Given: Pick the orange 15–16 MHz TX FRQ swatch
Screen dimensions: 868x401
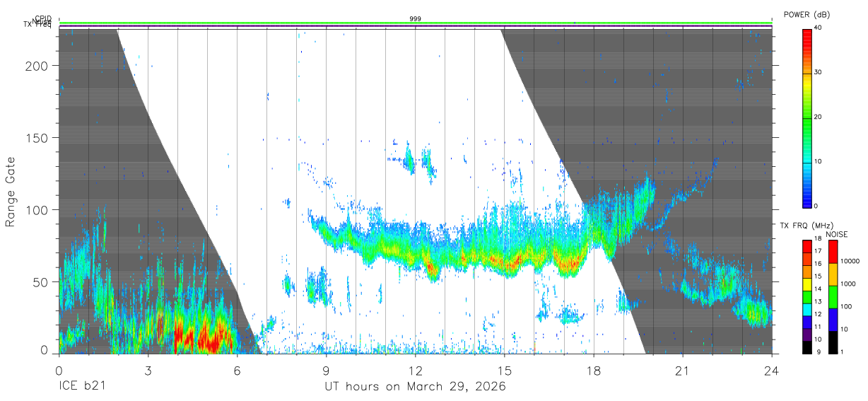Looking at the screenshot, I should (x=807, y=272).
